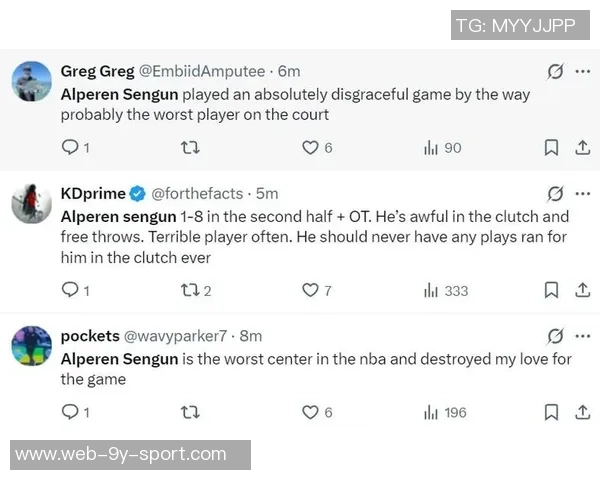Open KDprime's profile avatar
The width and height of the screenshot is (600, 480).
tap(31, 203)
